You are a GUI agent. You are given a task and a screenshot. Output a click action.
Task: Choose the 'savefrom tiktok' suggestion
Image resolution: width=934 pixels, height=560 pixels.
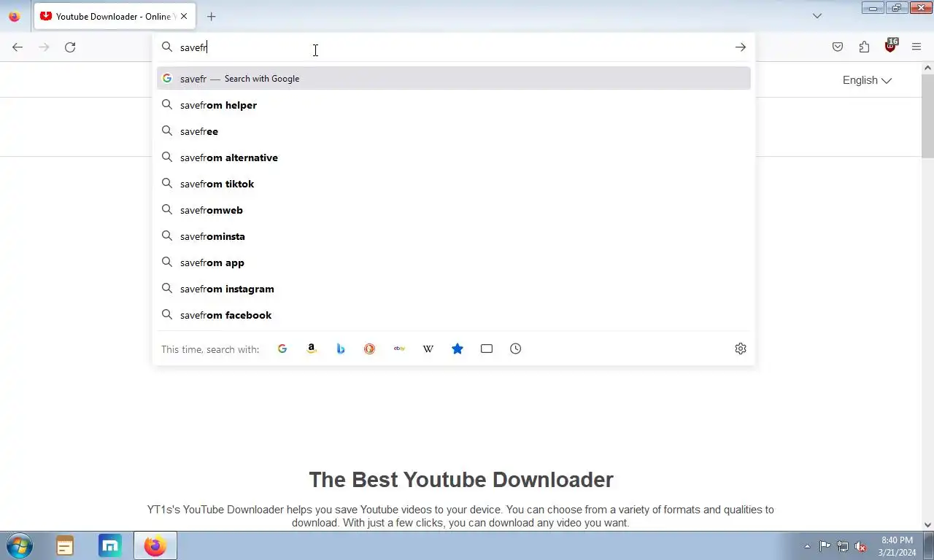(454, 184)
